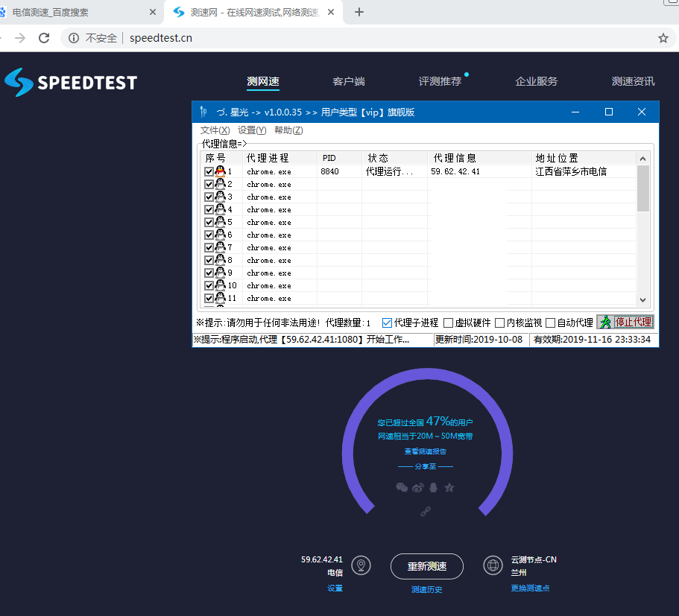Image resolution: width=679 pixels, height=616 pixels.
Task: Click the browser forward arrow
Action: 20,38
